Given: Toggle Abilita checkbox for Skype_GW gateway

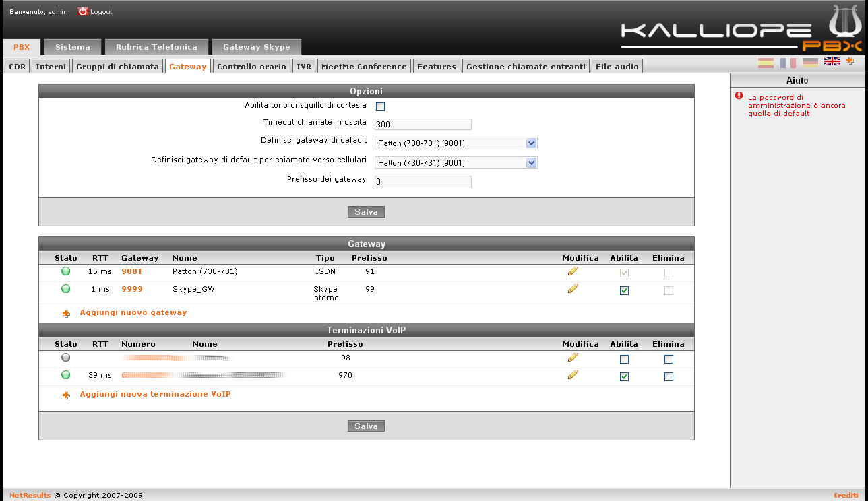Looking at the screenshot, I should (x=624, y=290).
